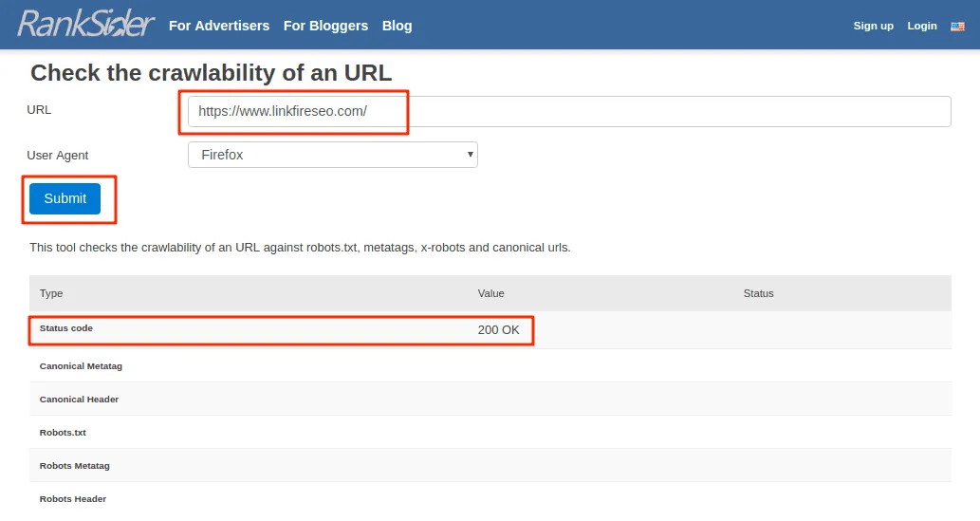Click the Robots.txt row
Image resolution: width=980 pixels, height=521 pixels.
[63, 433]
